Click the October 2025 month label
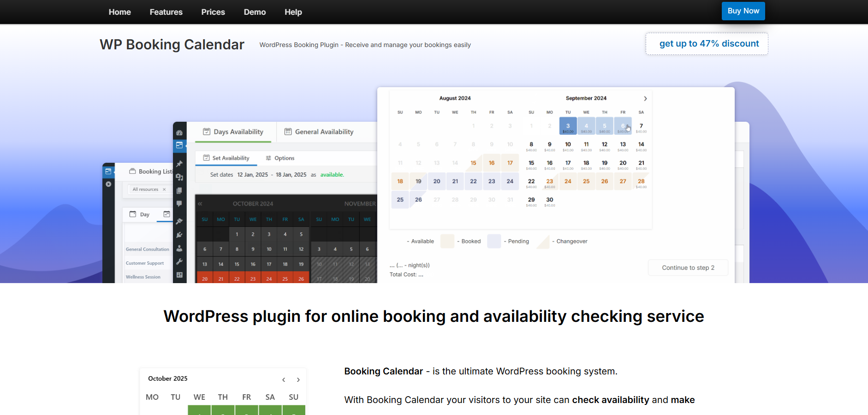Image resolution: width=868 pixels, height=415 pixels. point(168,379)
